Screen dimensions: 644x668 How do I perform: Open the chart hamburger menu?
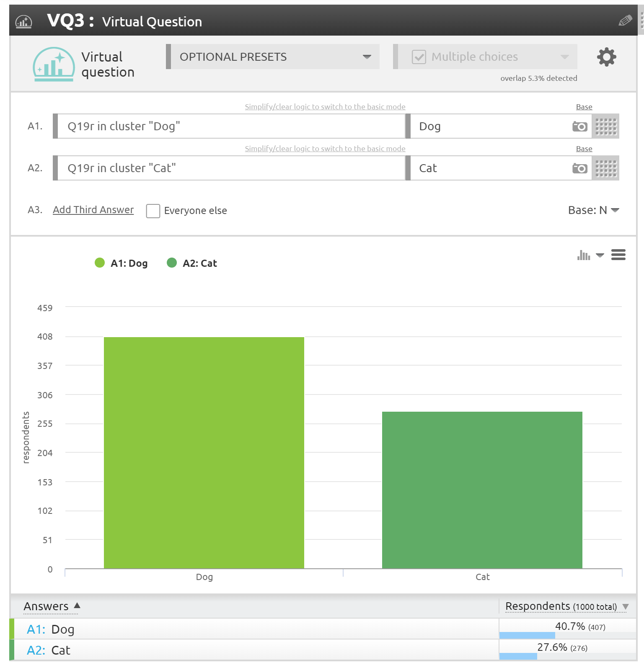click(618, 255)
